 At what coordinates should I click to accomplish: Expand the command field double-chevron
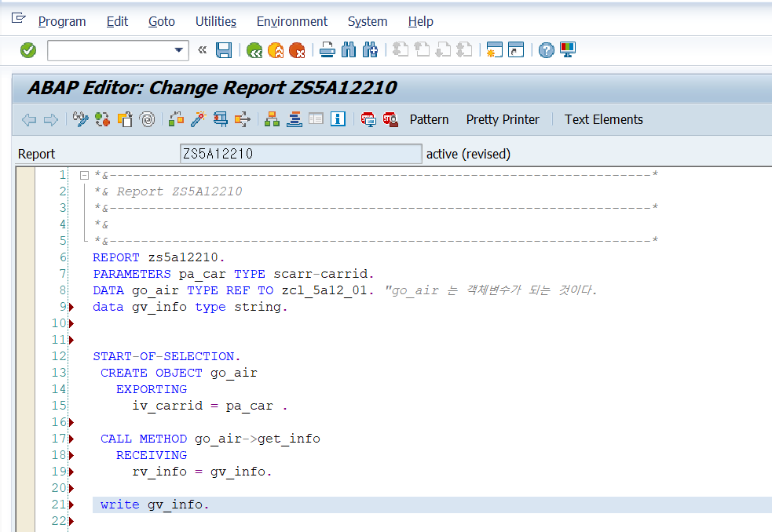point(203,49)
